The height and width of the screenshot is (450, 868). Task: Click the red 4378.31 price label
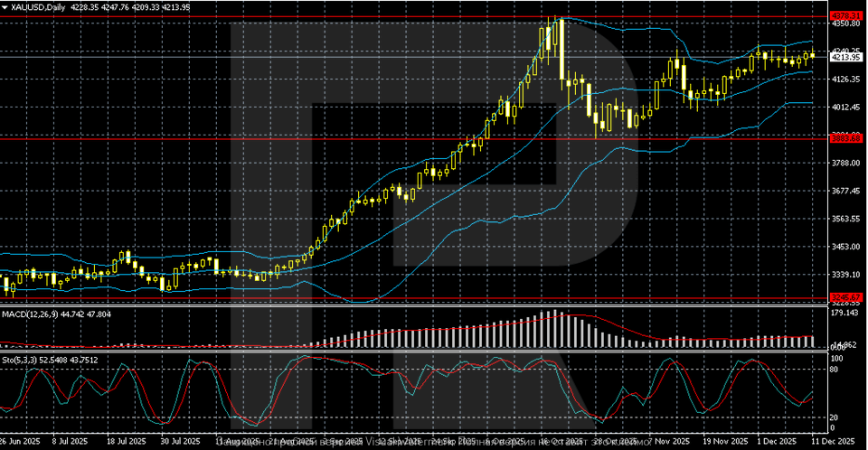tap(845, 16)
